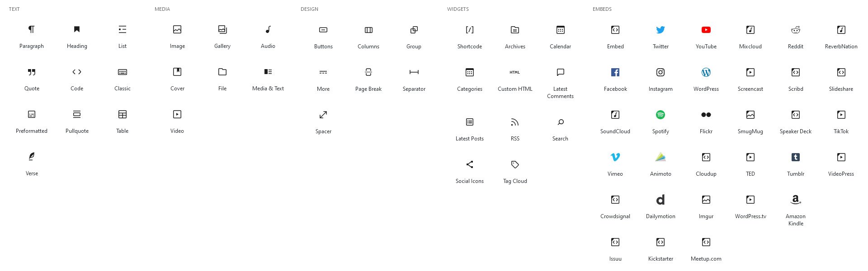This screenshot has height=271, width=868.
Task: Add a Tag Cloud widget
Action: (515, 172)
